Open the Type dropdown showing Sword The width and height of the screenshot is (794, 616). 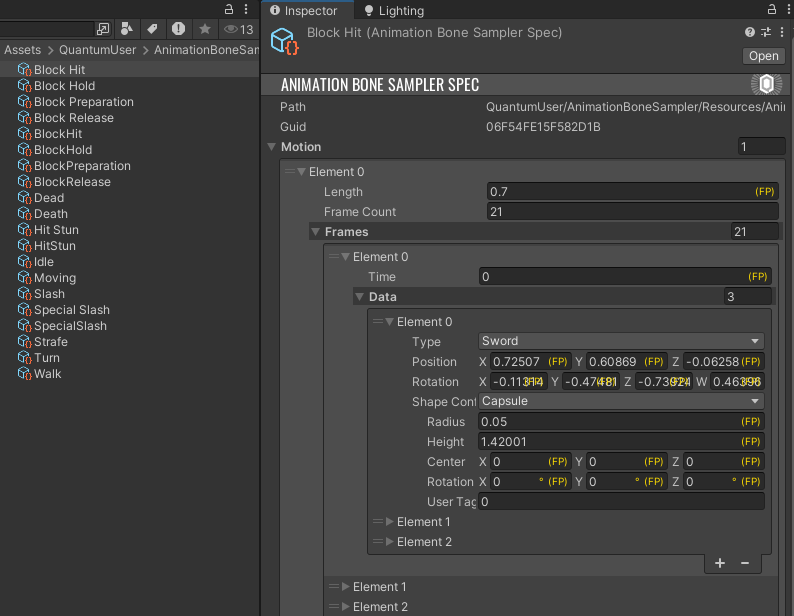pos(621,341)
